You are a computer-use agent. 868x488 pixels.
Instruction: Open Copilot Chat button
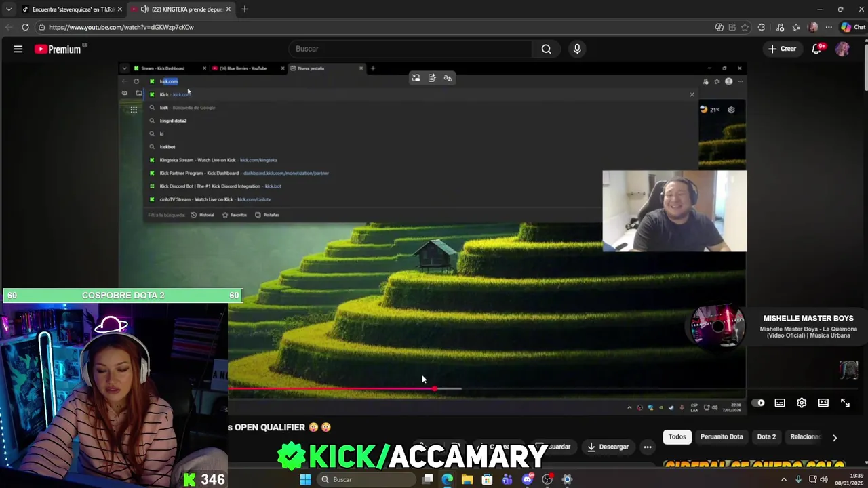853,27
